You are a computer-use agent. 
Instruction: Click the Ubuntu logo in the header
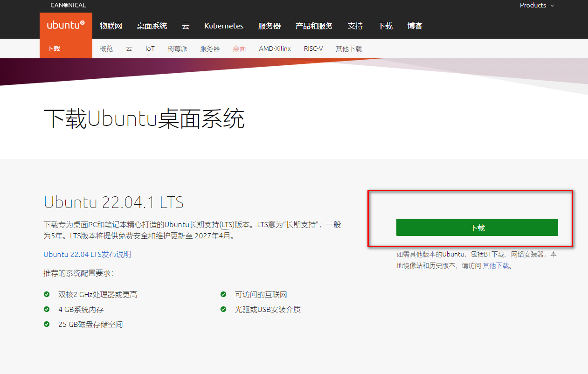click(x=66, y=25)
